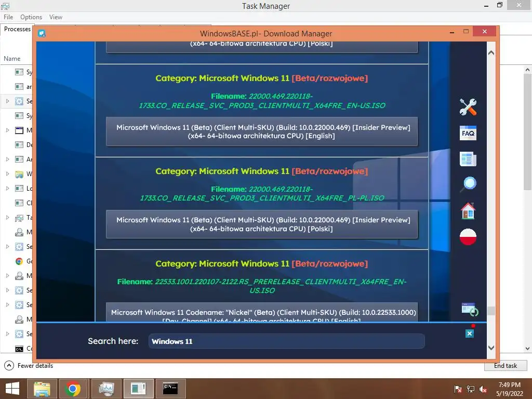
Task: Download the 22000.469 English x64 build
Action: point(262,131)
